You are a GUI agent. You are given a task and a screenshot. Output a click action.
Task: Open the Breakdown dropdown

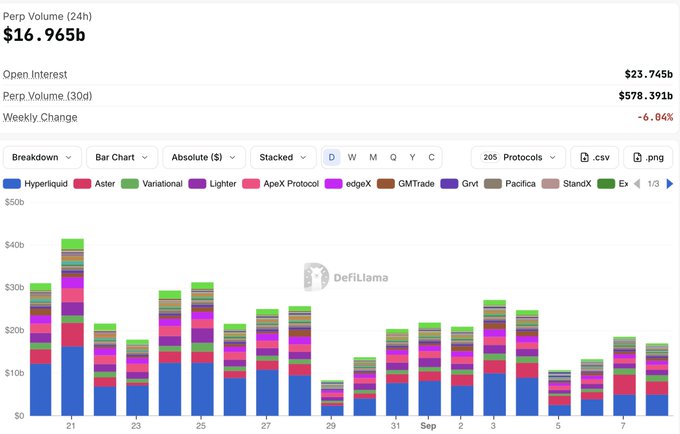(x=42, y=157)
